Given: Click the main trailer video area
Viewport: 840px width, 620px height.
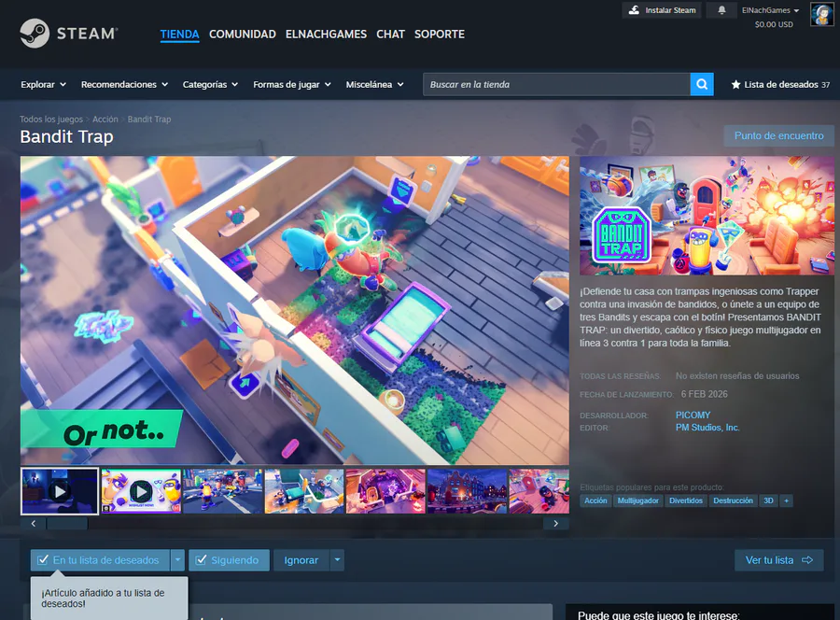Looking at the screenshot, I should tap(295, 310).
